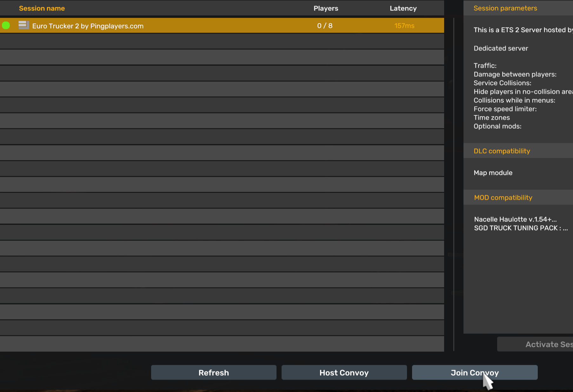Image resolution: width=573 pixels, height=392 pixels.
Task: Click the MOD compatibility heading
Action: pos(503,198)
